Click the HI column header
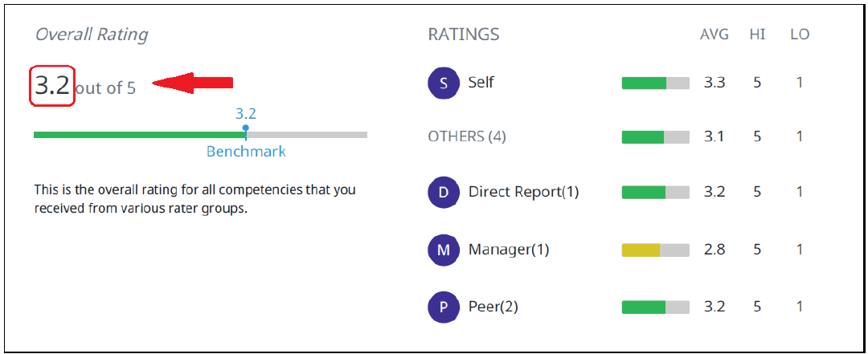 point(757,35)
